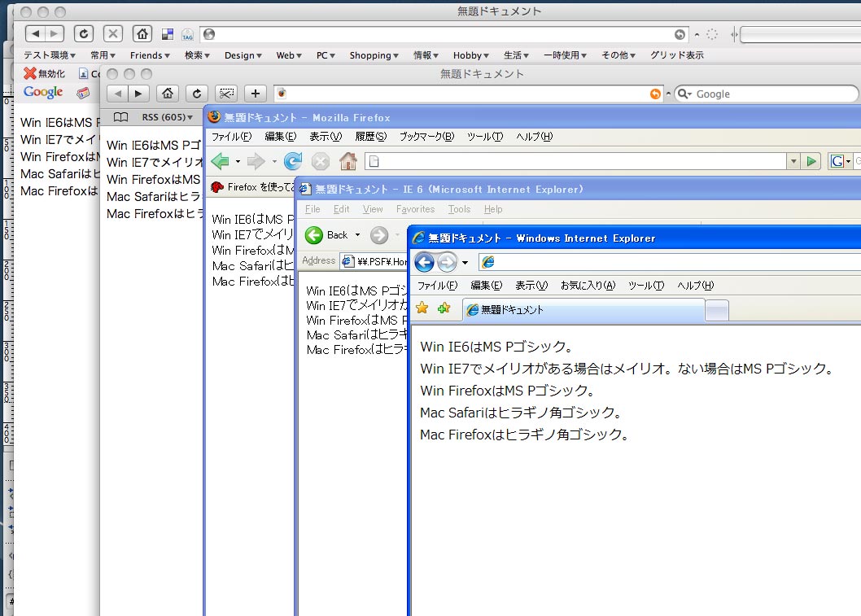Screen dimensions: 861x616
Task: Click Safari's forward arrow button
Action: pyautogui.click(x=138, y=94)
